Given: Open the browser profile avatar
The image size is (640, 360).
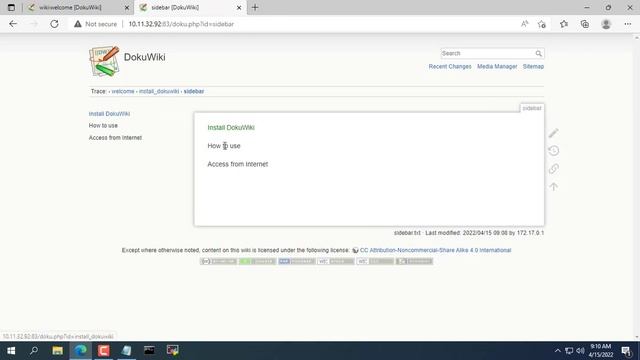Looking at the screenshot, I should pyautogui.click(x=606, y=24).
